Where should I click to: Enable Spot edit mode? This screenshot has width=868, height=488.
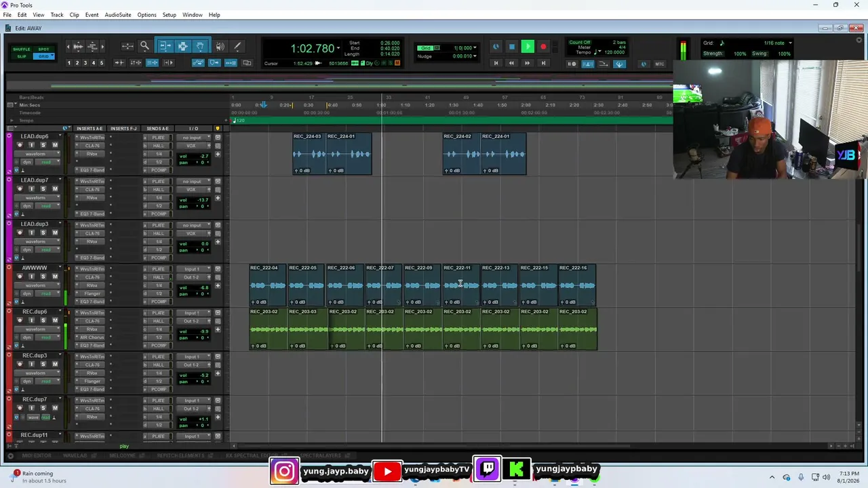pyautogui.click(x=43, y=49)
